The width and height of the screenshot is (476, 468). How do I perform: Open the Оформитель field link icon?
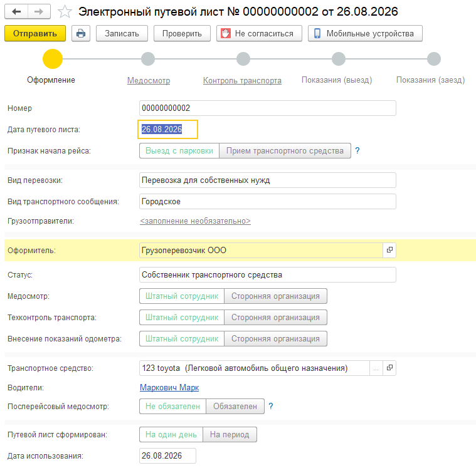click(389, 250)
